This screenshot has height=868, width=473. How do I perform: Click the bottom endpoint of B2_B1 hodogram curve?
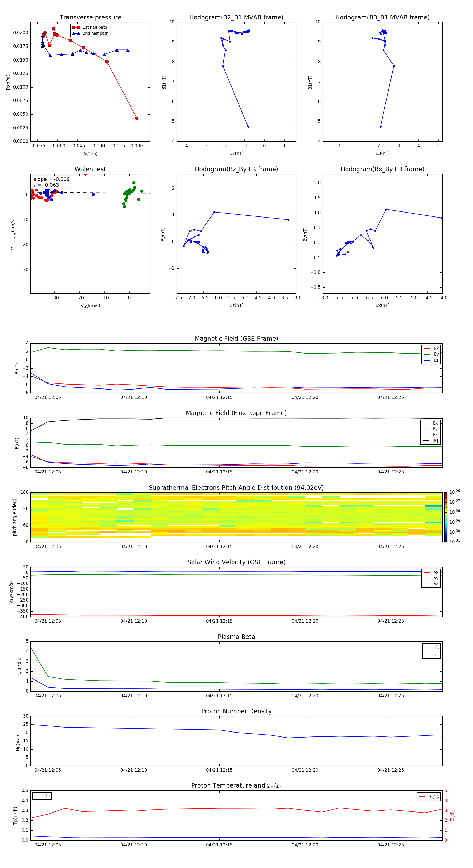point(248,127)
